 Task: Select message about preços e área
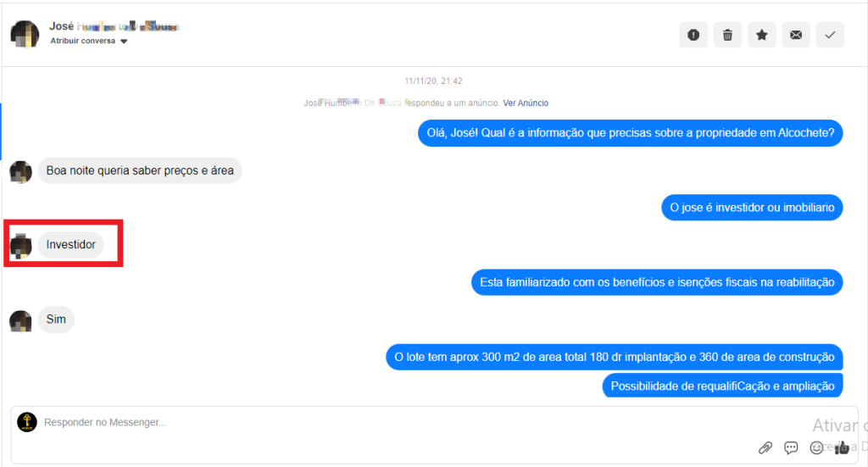click(140, 170)
